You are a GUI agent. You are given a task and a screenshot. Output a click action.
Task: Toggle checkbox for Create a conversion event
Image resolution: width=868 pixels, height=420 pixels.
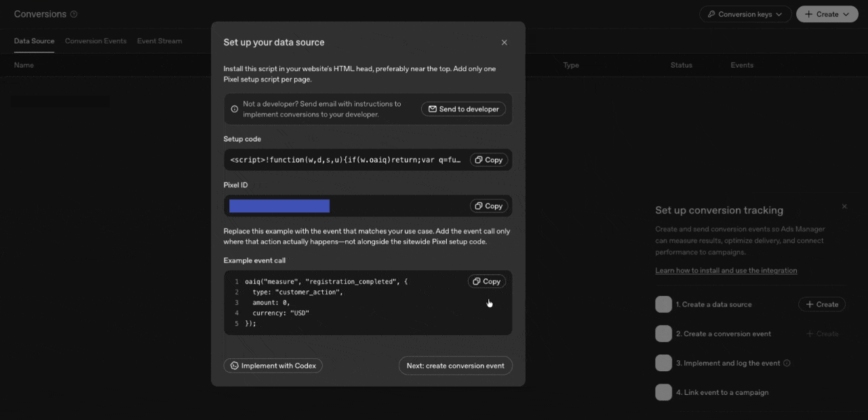(663, 334)
